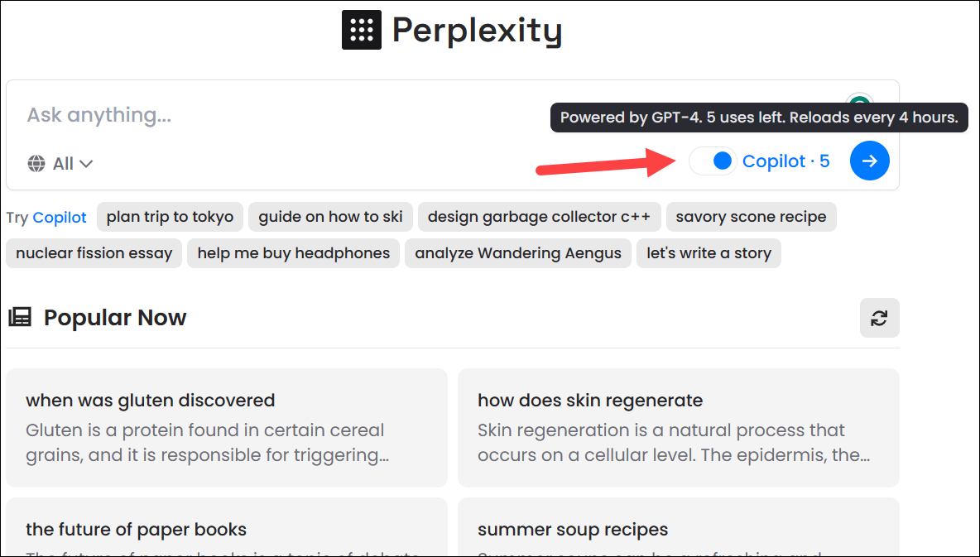
Task: Click the let's write a story chip
Action: (x=709, y=253)
